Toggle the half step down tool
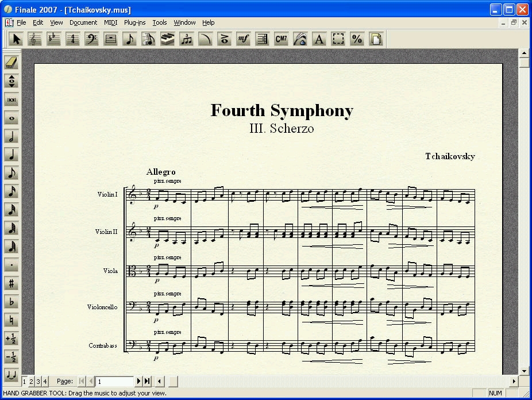This screenshot has width=532, height=400. [11, 356]
